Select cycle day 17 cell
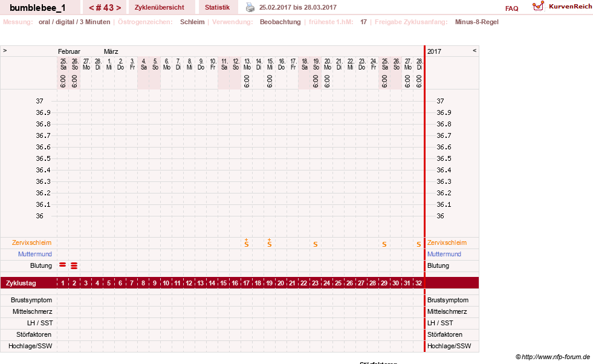Image resolution: width=593 pixels, height=364 pixels. (x=247, y=283)
